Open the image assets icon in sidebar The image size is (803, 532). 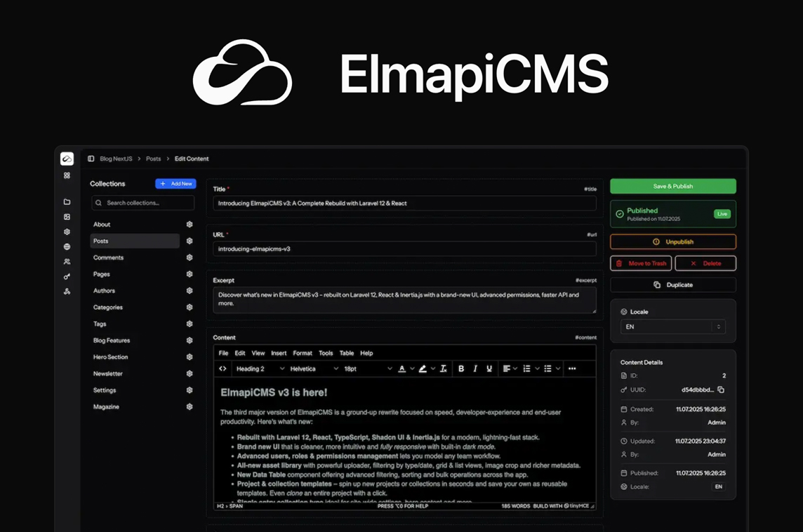coord(67,217)
